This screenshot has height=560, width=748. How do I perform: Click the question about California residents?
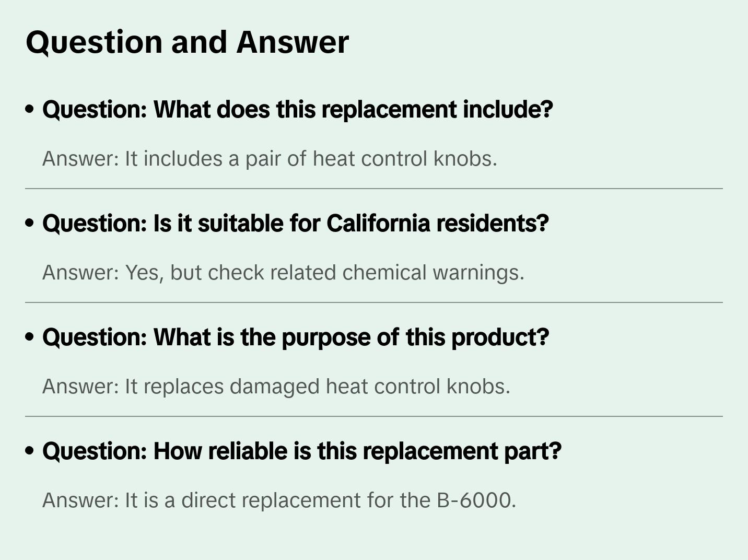(x=295, y=224)
